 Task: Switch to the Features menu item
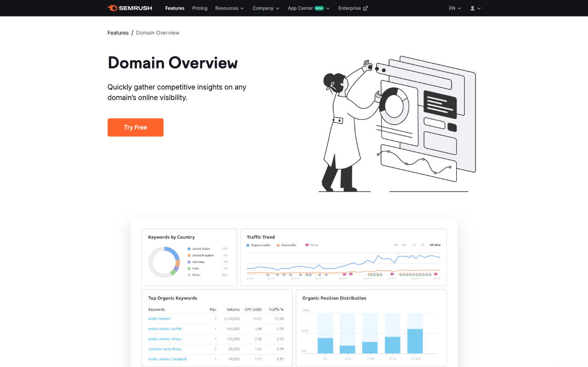pos(175,8)
